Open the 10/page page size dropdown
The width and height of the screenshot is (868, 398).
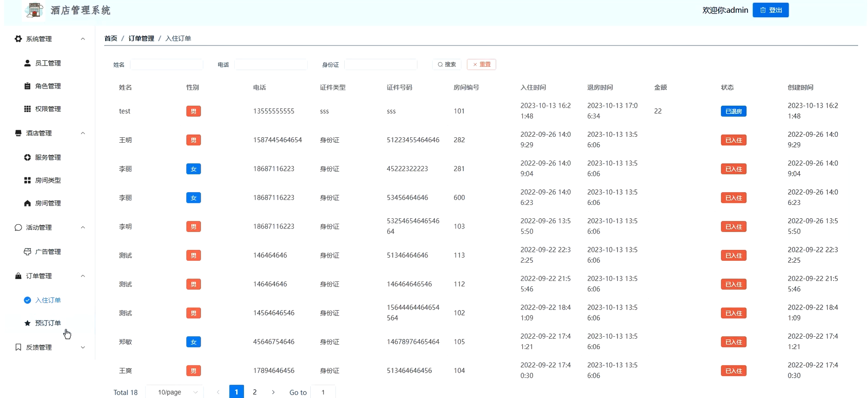[175, 392]
